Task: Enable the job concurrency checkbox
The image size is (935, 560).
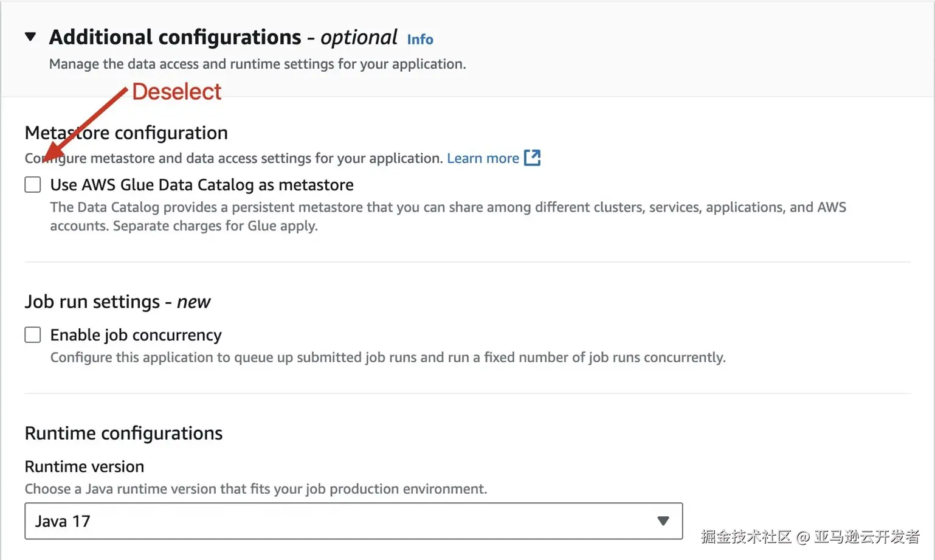Action: (x=33, y=334)
